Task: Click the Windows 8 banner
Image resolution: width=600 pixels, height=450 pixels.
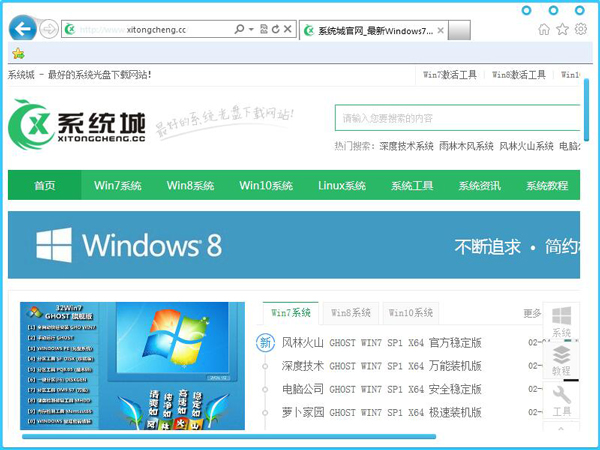Action: tap(294, 245)
